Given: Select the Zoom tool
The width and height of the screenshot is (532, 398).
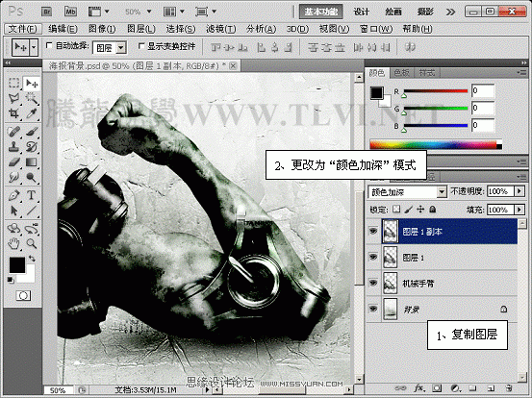Looking at the screenshot, I should (x=32, y=243).
